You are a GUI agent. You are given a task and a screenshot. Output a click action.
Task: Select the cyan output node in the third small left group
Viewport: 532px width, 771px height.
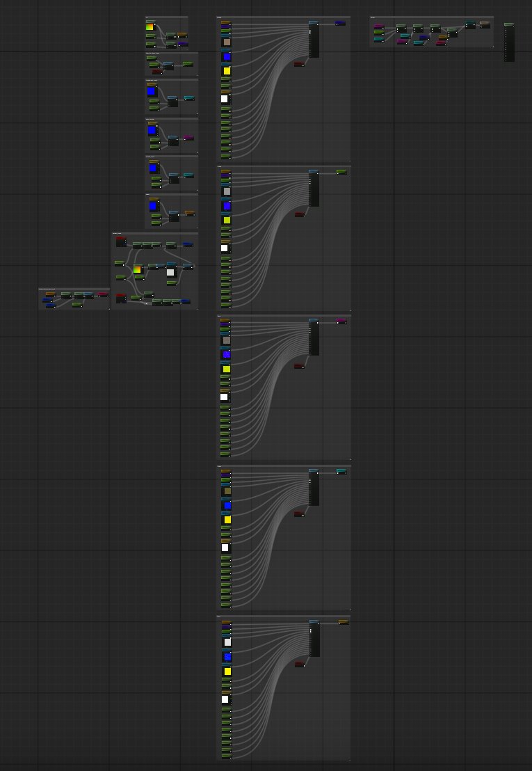pos(189,98)
